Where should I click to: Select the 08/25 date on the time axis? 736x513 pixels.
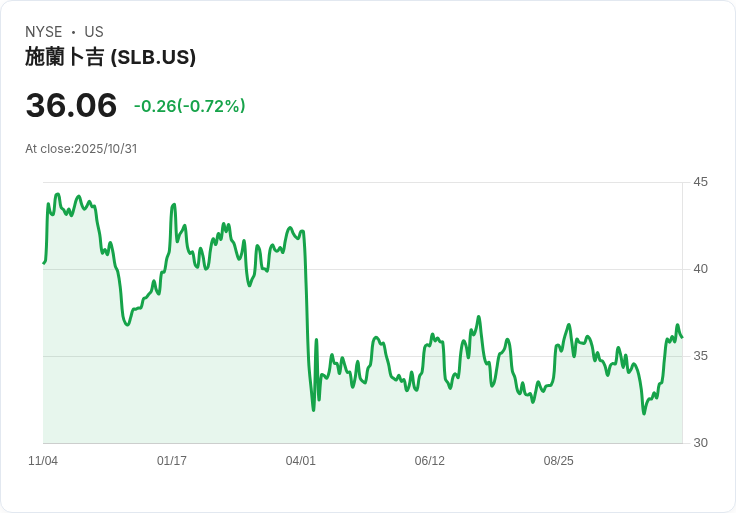click(x=559, y=461)
